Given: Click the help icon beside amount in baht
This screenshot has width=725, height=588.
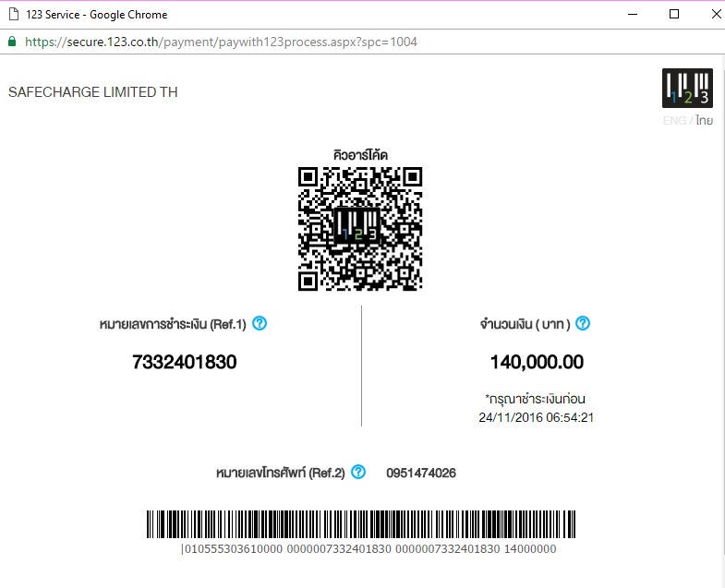Looking at the screenshot, I should tap(583, 323).
